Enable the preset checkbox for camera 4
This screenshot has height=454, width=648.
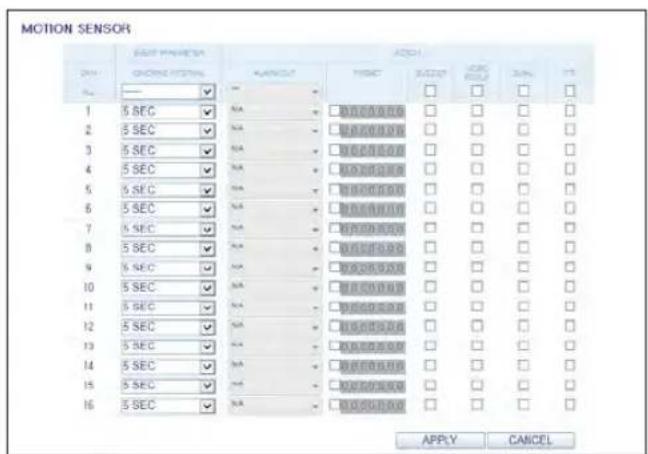(x=334, y=169)
